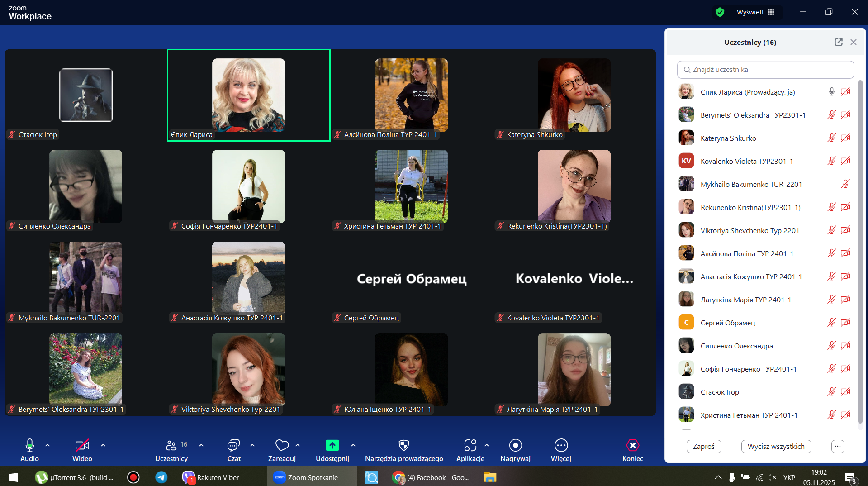This screenshot has width=868, height=486.
Task: Expand the video options arrow
Action: (x=103, y=445)
